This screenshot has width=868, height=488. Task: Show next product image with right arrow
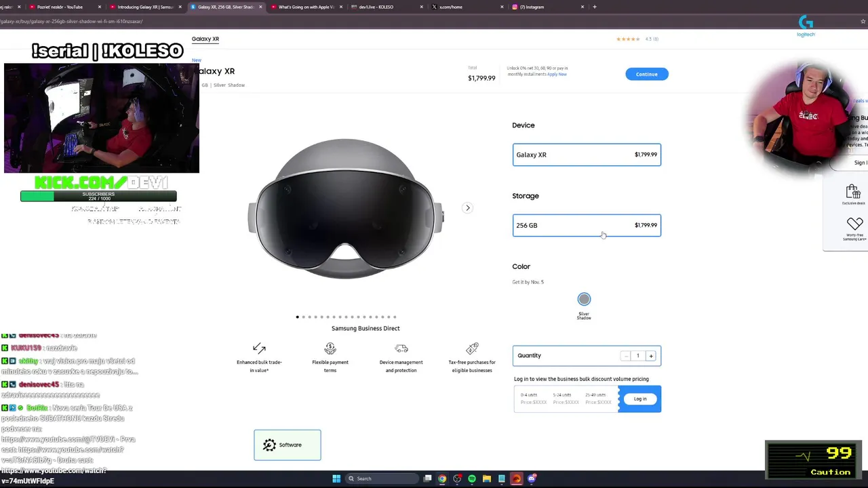point(467,208)
